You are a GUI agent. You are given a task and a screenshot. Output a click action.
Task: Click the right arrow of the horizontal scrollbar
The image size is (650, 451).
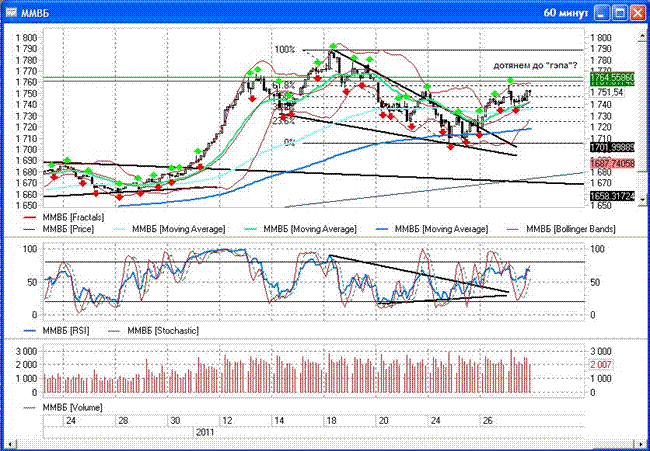tap(642, 444)
